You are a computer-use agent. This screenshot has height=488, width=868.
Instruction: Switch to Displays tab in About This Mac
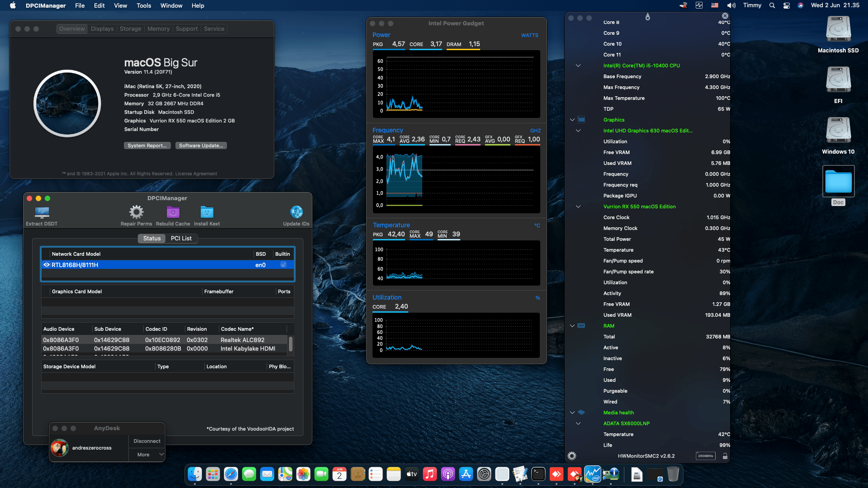pyautogui.click(x=102, y=28)
